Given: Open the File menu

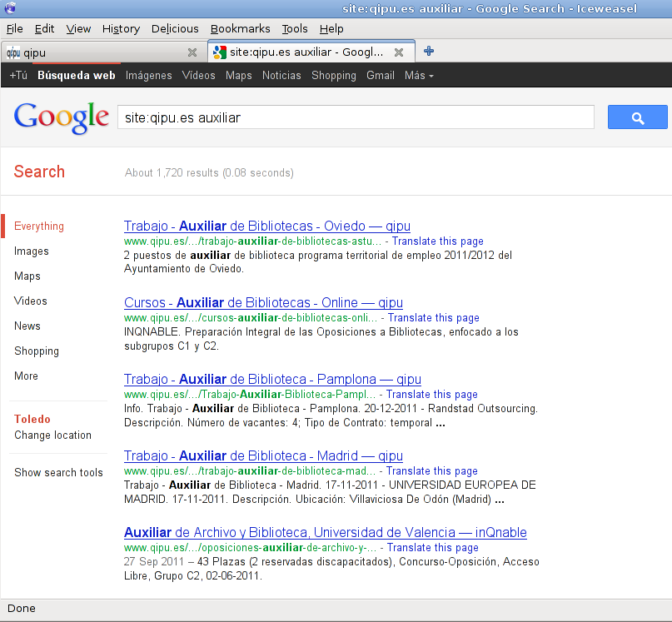Looking at the screenshot, I should (14, 28).
